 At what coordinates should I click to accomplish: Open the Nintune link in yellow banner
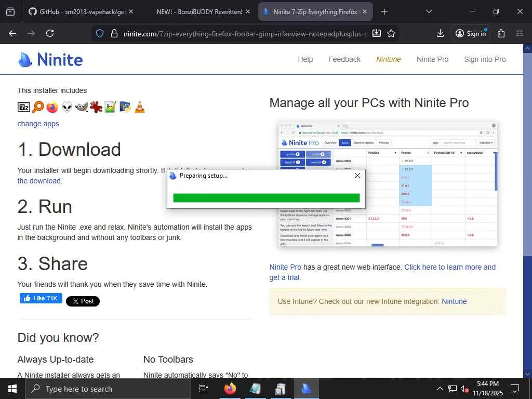[x=454, y=301]
